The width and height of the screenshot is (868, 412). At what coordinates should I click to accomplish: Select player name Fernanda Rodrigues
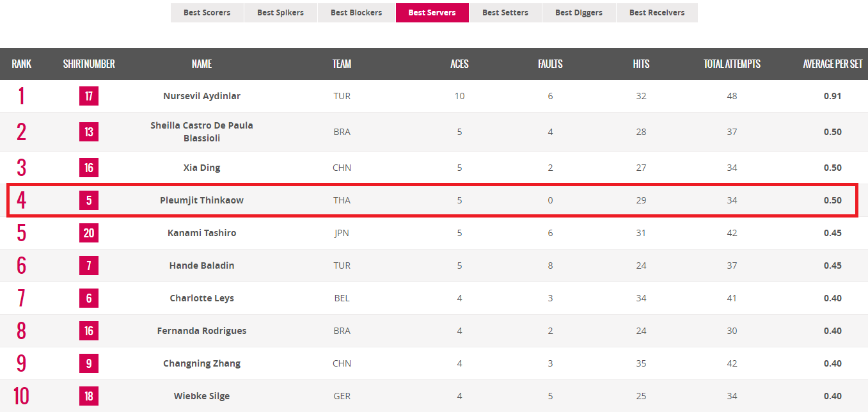(201, 331)
